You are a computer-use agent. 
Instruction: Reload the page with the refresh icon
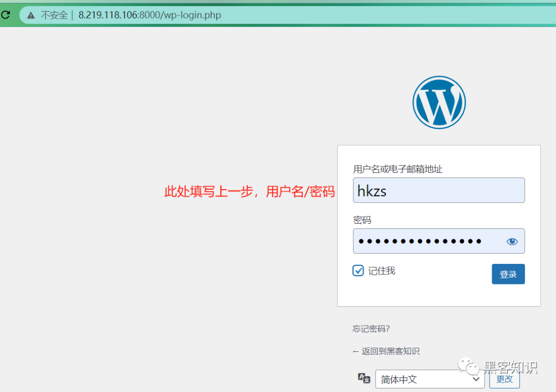coord(5,14)
